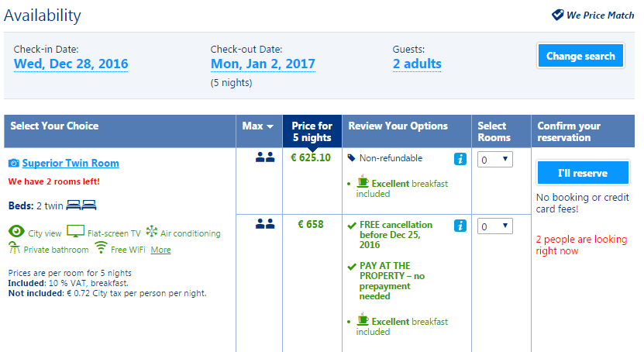Click the City view eye icon
644x352 pixels.
pos(15,232)
